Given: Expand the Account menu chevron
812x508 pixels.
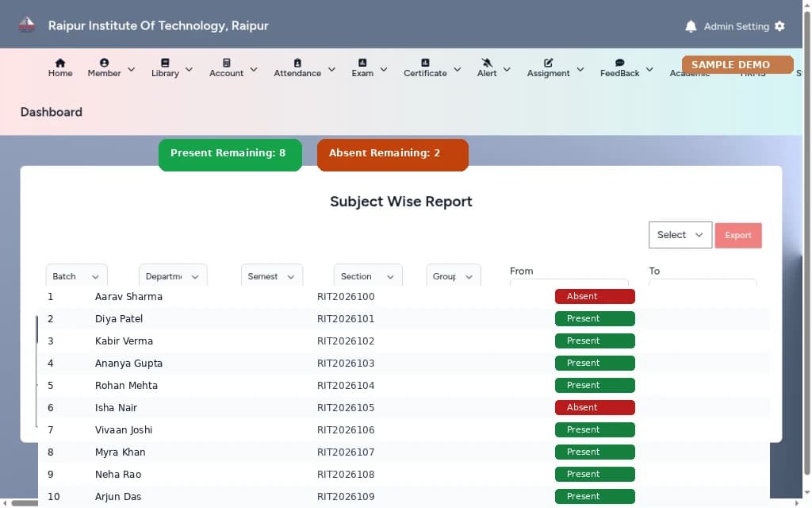Looking at the screenshot, I should tap(254, 69).
